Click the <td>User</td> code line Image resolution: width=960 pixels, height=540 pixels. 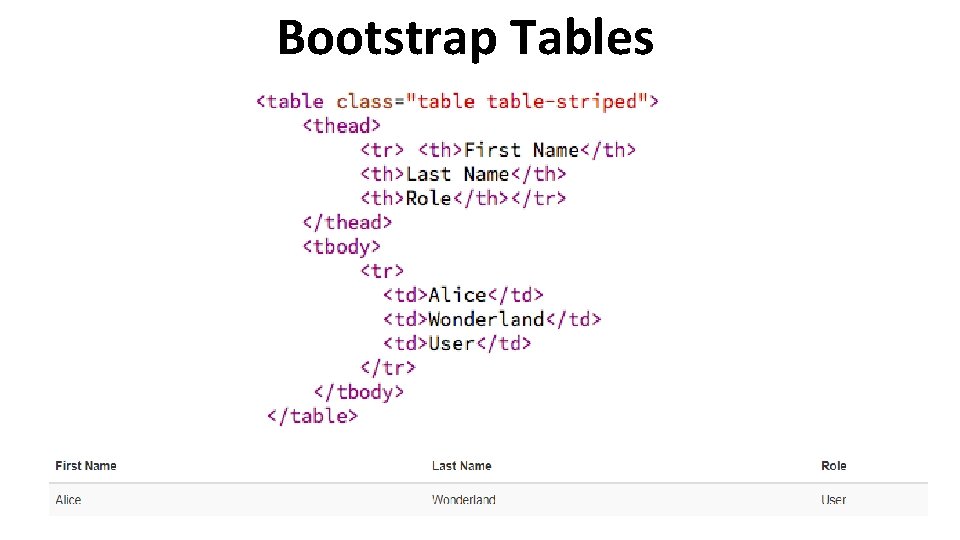click(457, 343)
